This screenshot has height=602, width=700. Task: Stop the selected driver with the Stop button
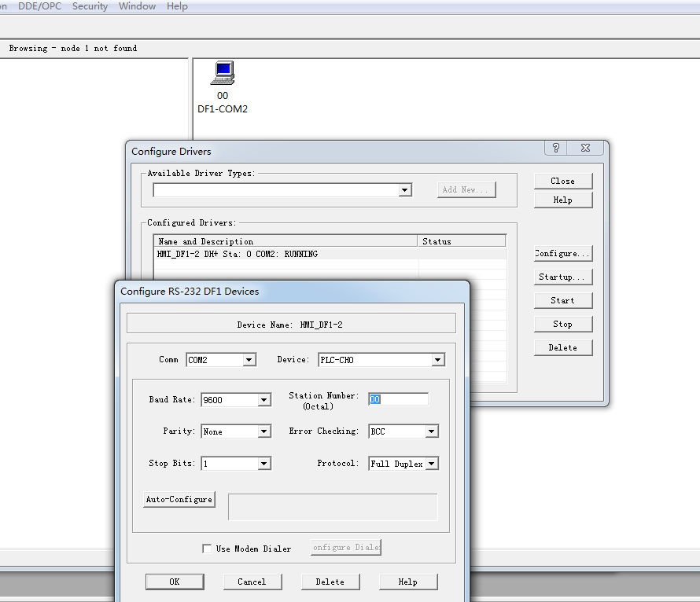(562, 324)
